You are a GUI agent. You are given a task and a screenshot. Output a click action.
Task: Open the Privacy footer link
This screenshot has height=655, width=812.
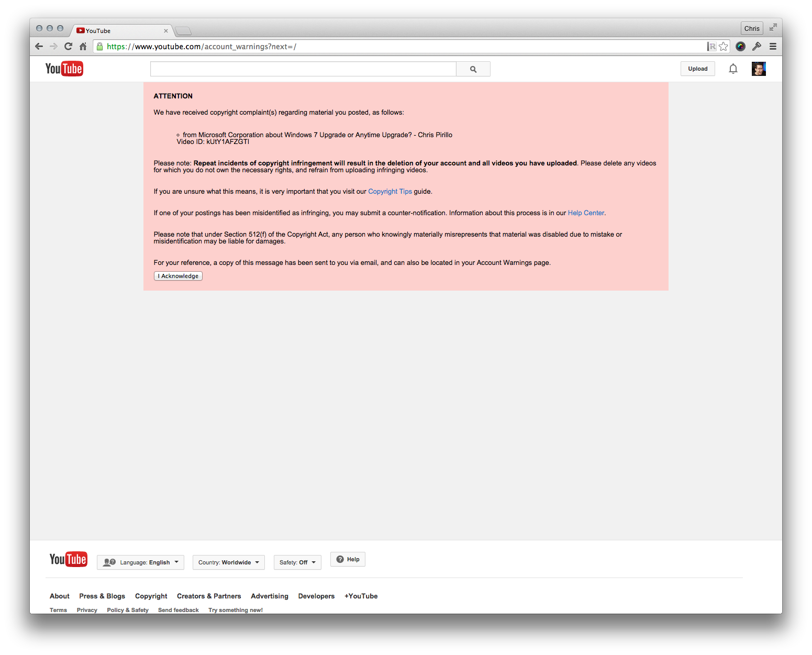pos(87,610)
